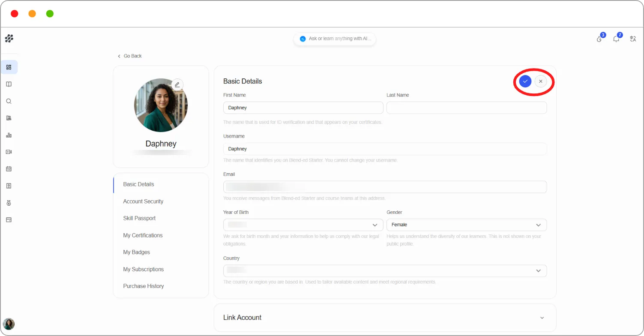Click the Username field
Image resolution: width=644 pixels, height=336 pixels.
(385, 149)
